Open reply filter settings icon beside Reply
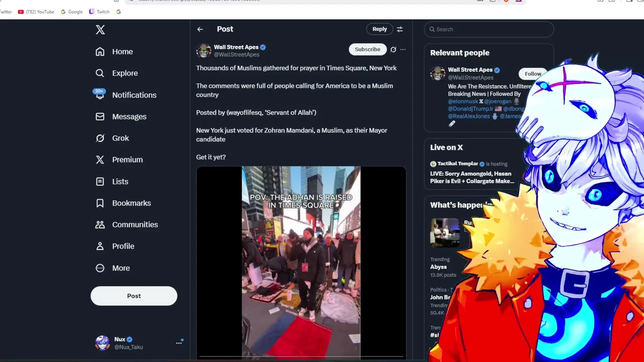 400,29
